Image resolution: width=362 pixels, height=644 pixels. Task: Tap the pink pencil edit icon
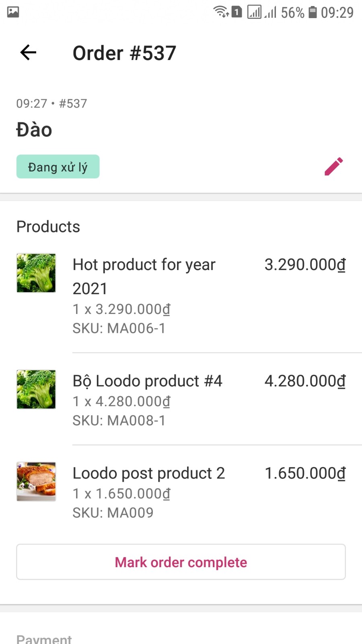[x=333, y=166]
